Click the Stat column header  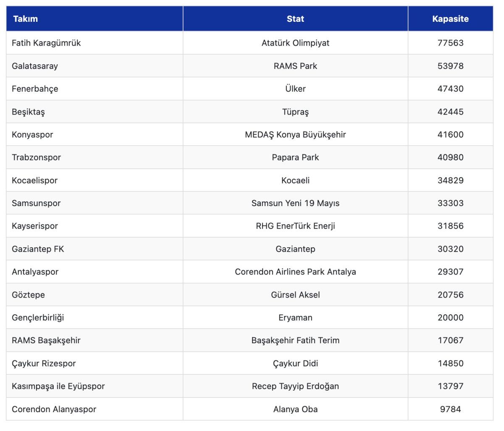pyautogui.click(x=295, y=19)
